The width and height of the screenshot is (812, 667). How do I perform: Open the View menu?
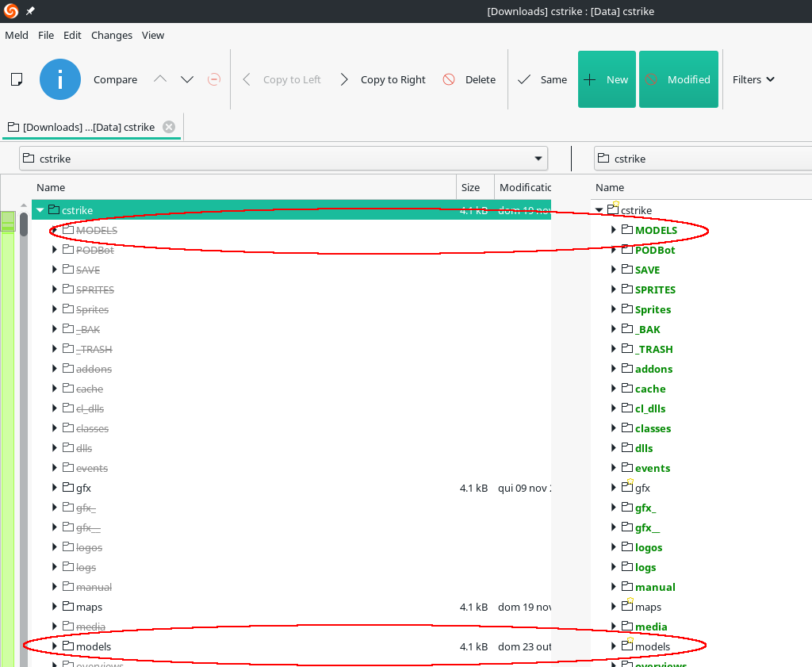click(x=153, y=35)
